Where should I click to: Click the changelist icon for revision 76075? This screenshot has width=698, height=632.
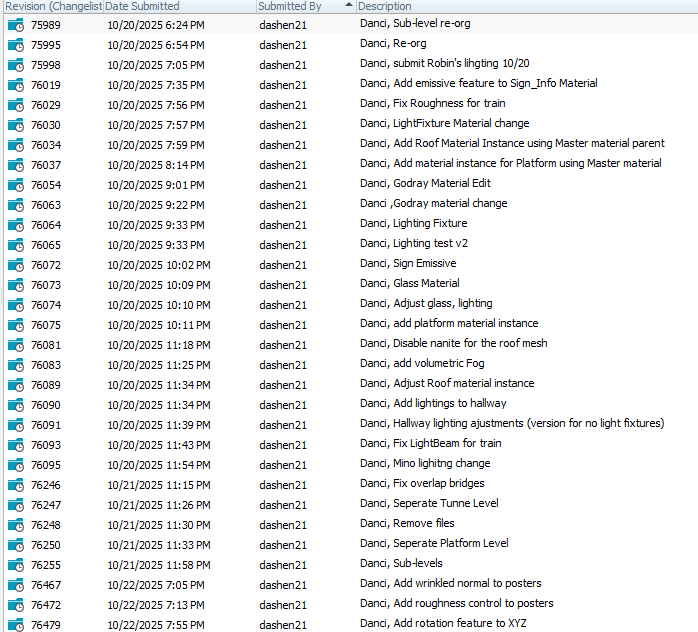pos(16,325)
